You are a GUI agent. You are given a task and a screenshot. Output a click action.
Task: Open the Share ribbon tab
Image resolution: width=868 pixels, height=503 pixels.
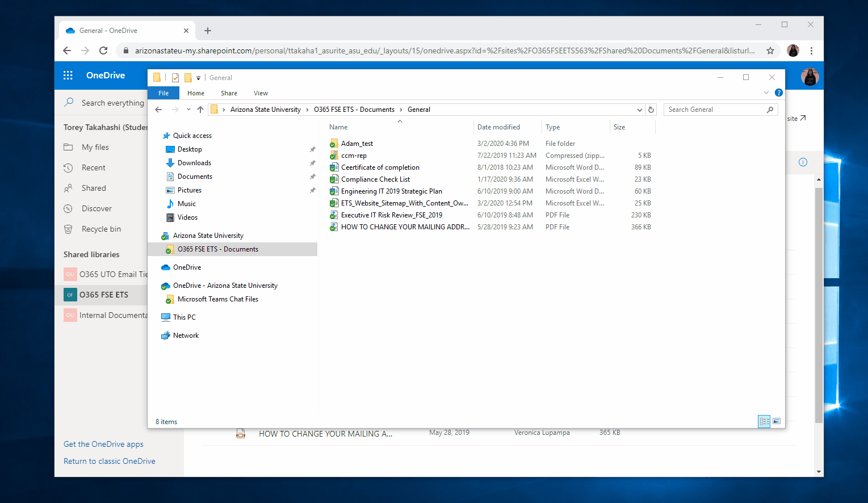point(229,93)
